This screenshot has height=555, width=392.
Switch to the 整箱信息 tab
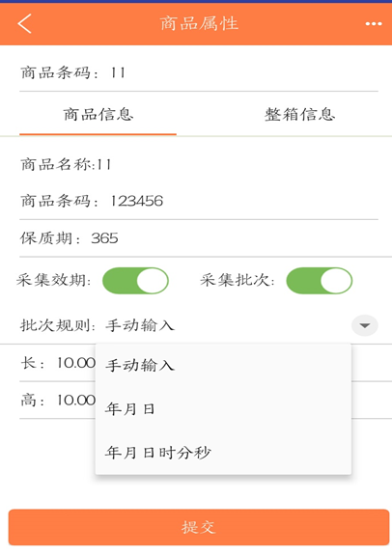[x=299, y=114]
